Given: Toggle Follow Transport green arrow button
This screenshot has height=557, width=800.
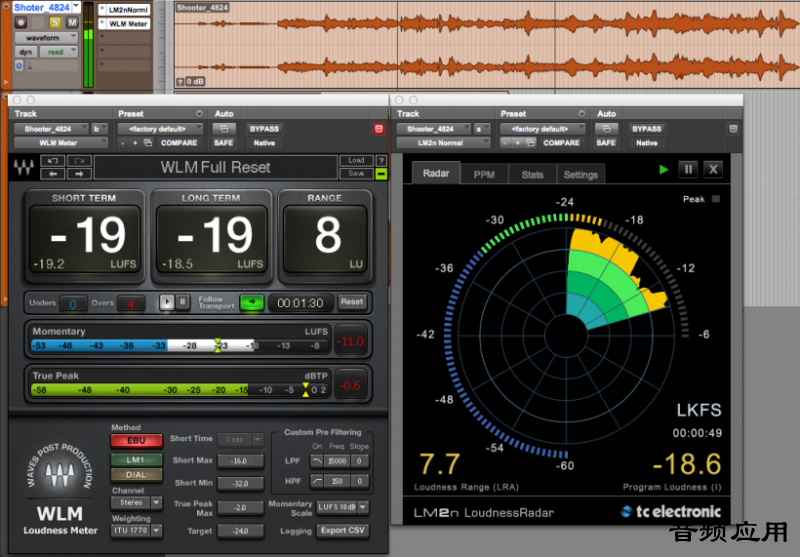Looking at the screenshot, I should 252,302.
